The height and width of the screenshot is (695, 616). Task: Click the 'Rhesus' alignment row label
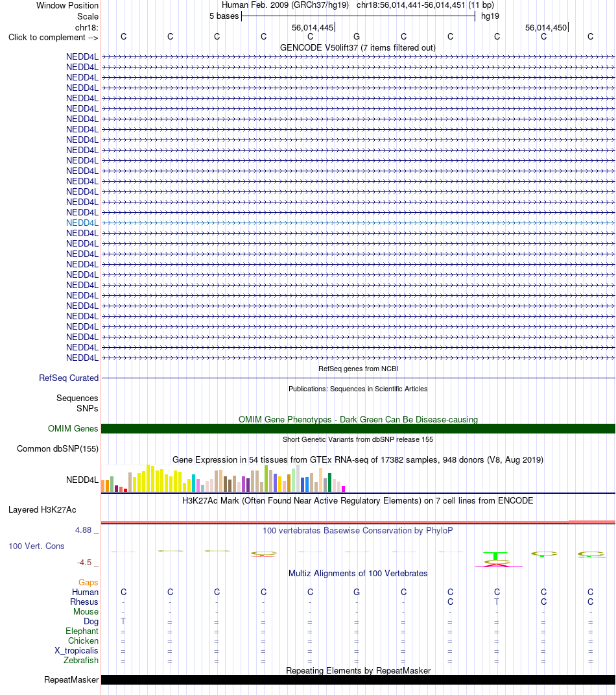pyautogui.click(x=84, y=602)
